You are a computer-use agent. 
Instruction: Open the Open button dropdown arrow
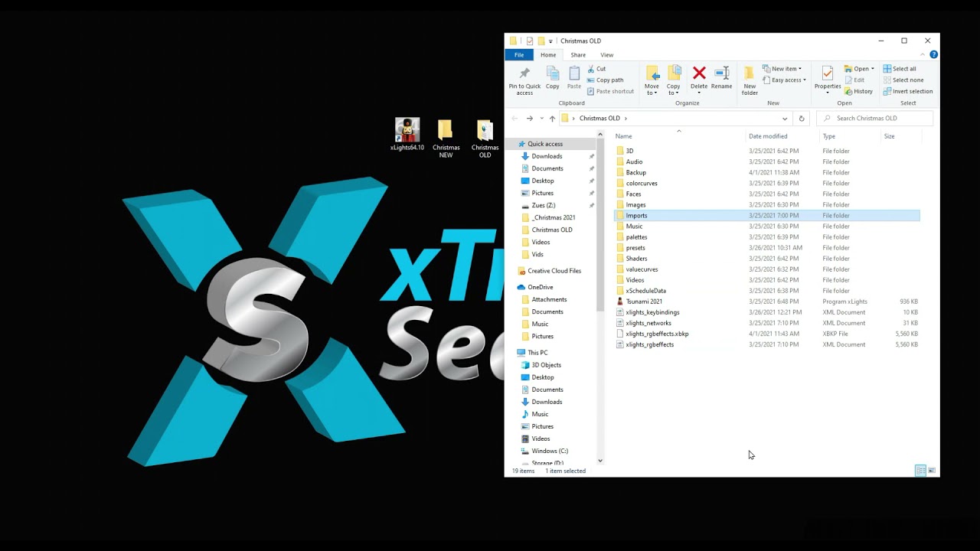tap(873, 69)
